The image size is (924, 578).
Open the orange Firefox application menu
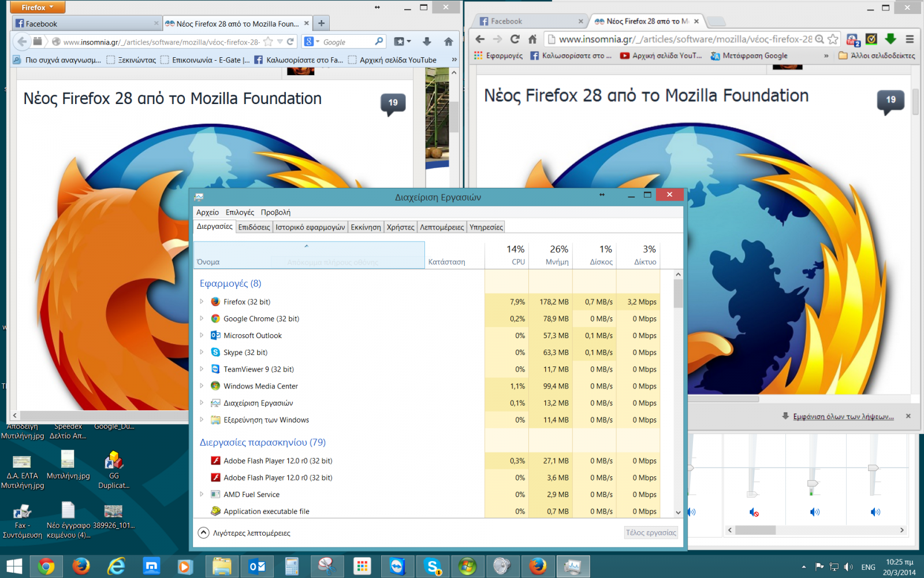click(x=37, y=7)
